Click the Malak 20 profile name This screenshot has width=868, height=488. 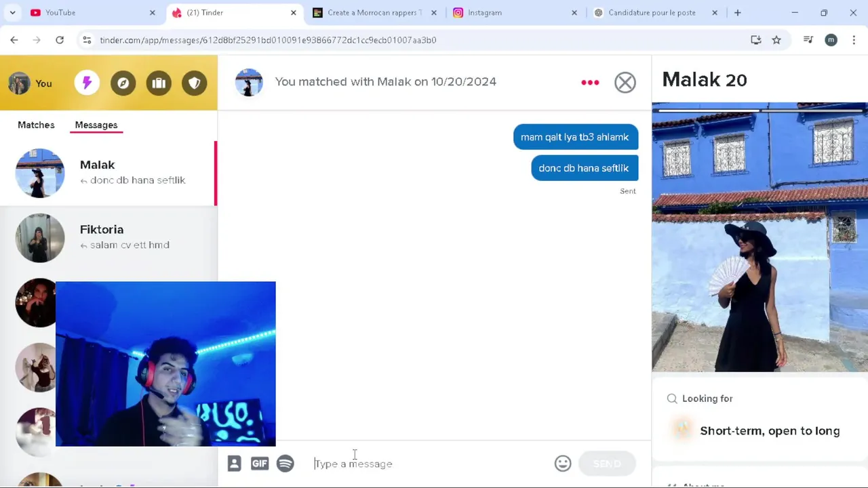705,80
